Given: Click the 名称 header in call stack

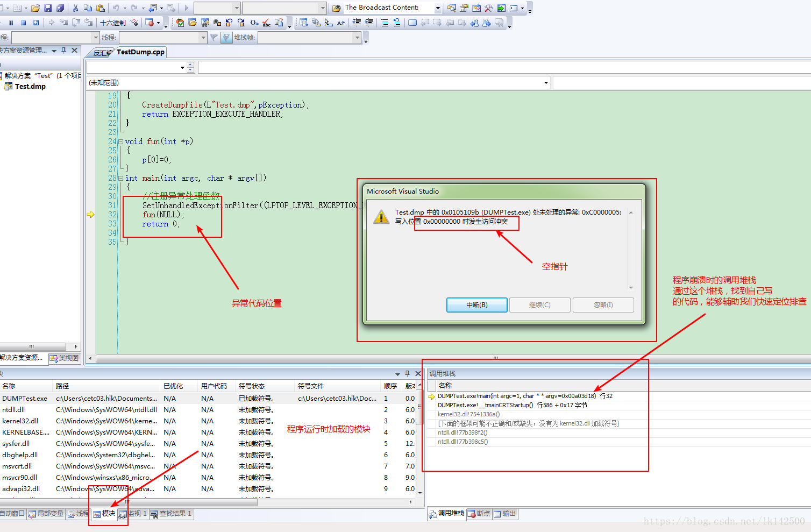Looking at the screenshot, I should click(x=445, y=386).
